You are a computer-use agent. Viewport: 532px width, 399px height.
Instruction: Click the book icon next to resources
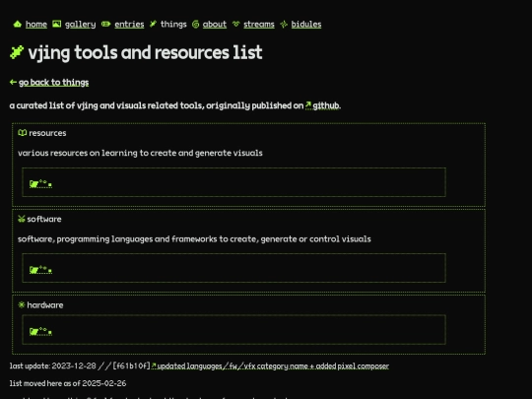(x=23, y=133)
